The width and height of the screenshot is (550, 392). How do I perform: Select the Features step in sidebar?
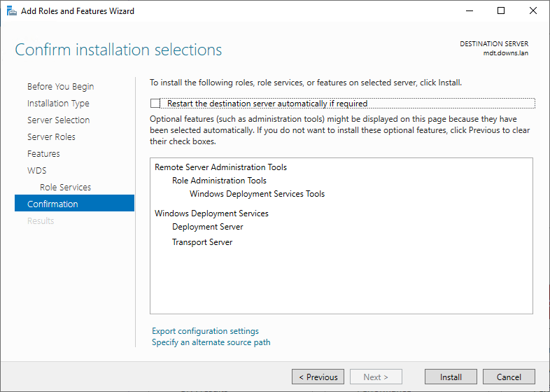click(x=43, y=154)
